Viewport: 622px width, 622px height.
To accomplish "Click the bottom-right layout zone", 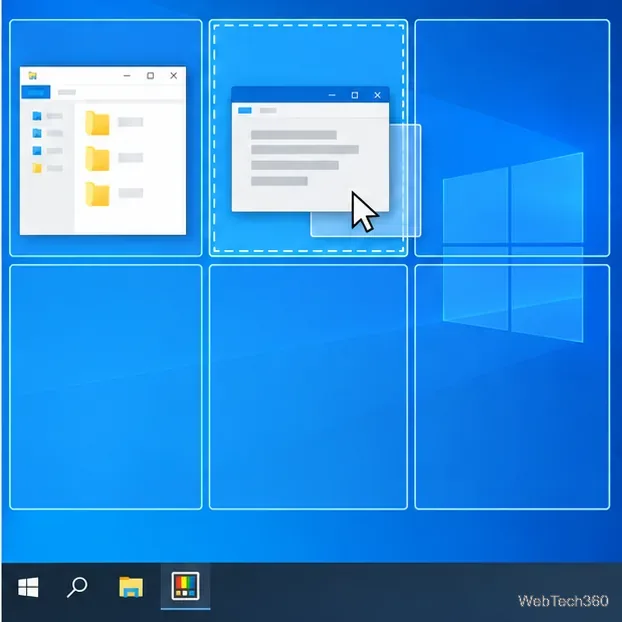I will tap(512, 387).
